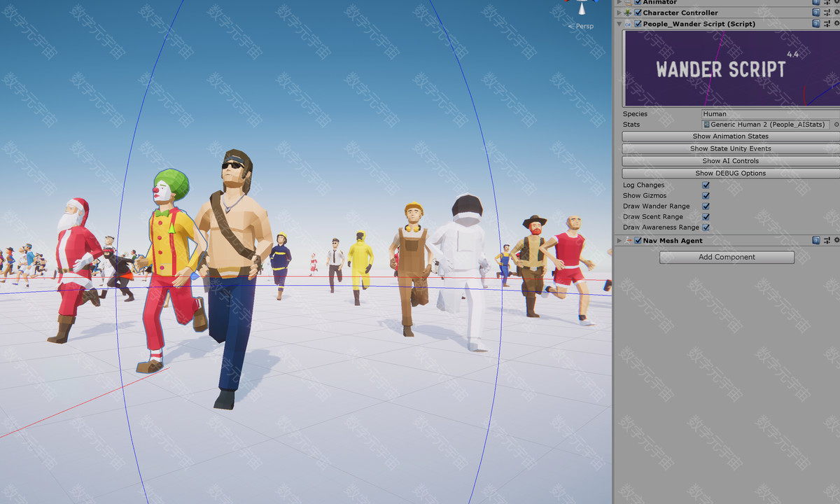Open People_Wander Script preset selector icon

tap(827, 24)
